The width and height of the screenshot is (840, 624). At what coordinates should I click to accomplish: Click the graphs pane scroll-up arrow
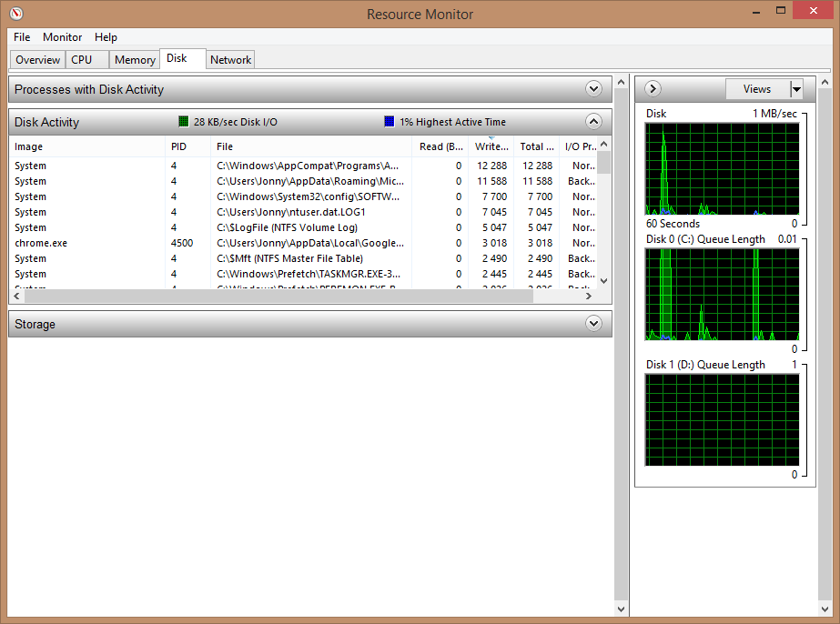(x=825, y=82)
